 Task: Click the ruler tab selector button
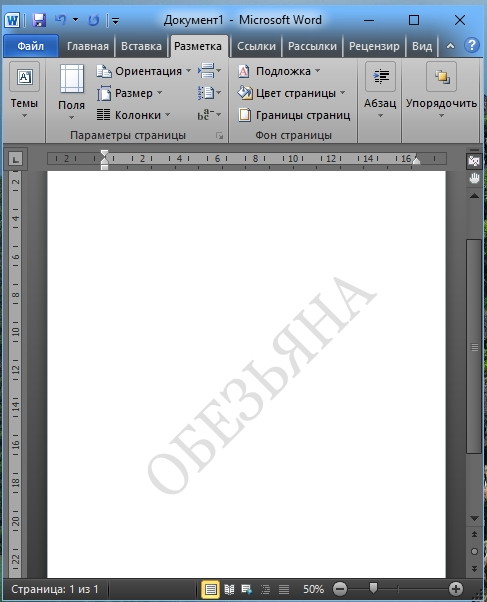click(15, 159)
